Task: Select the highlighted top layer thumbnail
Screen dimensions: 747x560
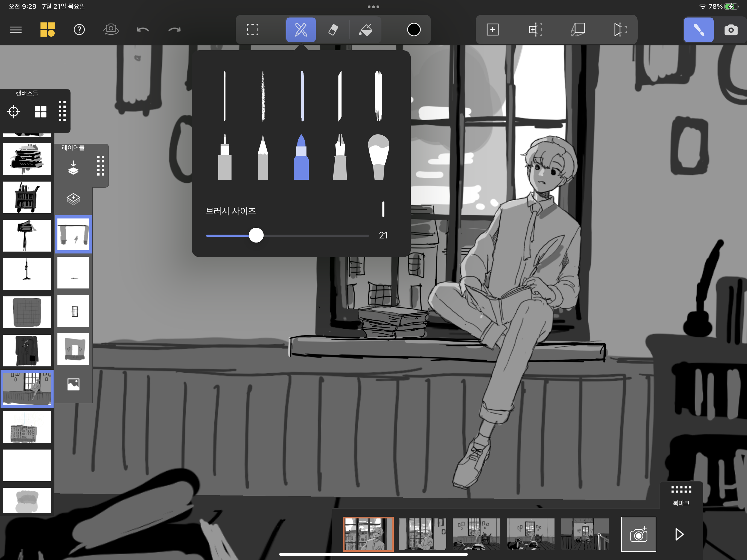Action: tap(73, 234)
